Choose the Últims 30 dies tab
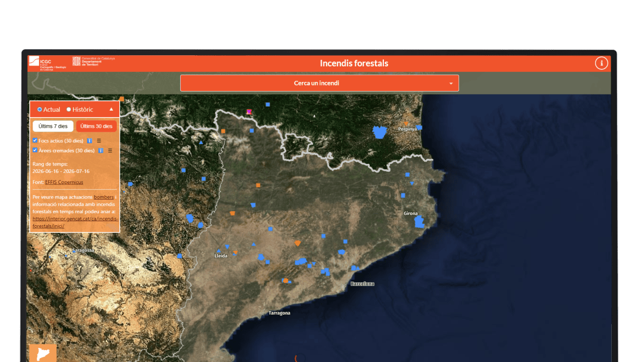 [97, 126]
